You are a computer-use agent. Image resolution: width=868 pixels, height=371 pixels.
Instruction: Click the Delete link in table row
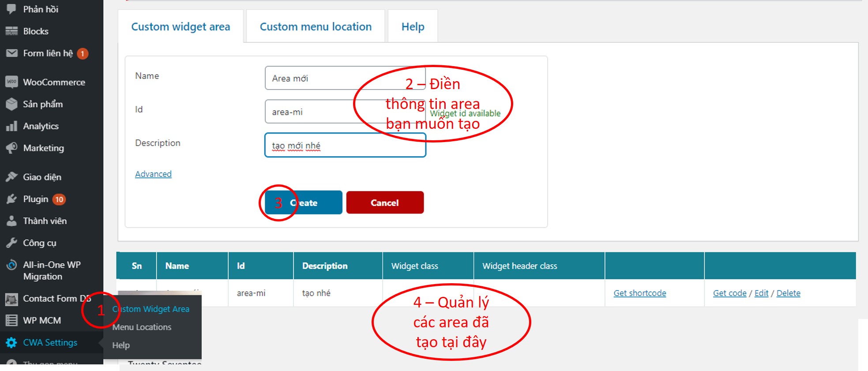tap(788, 293)
